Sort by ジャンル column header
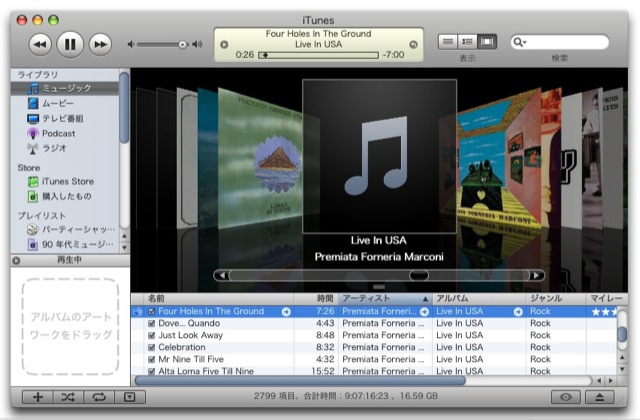 click(556, 298)
